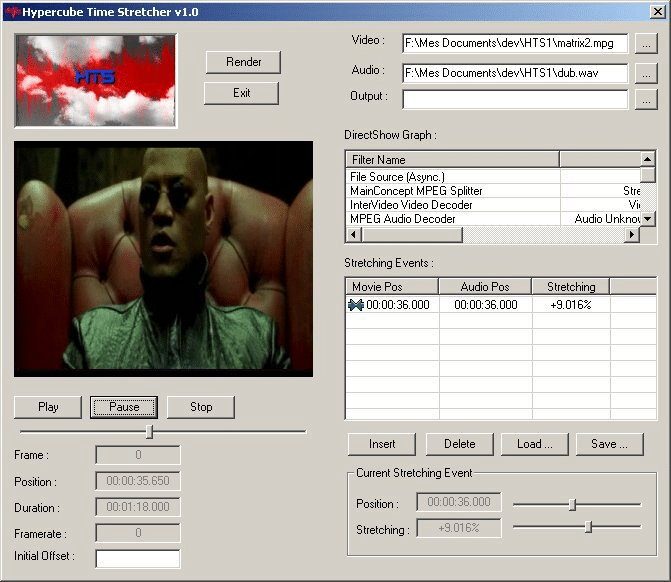Viewport: 671px width, 582px height.
Task: Click the playback seek slider thumb
Action: [x=149, y=431]
